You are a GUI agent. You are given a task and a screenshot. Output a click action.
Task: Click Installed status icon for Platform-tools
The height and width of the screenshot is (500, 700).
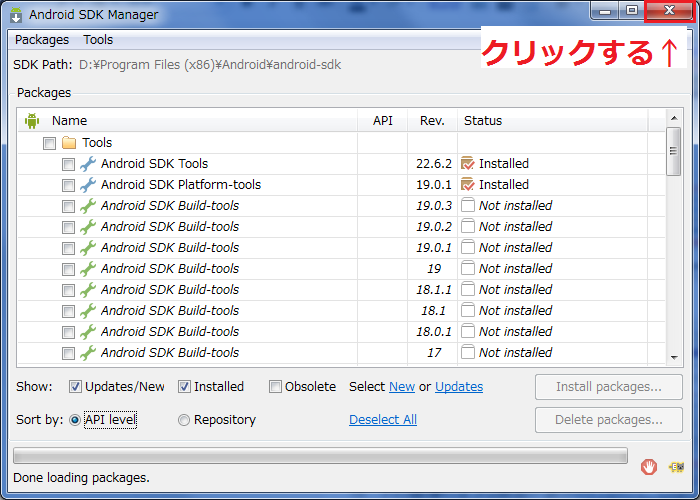tap(467, 184)
